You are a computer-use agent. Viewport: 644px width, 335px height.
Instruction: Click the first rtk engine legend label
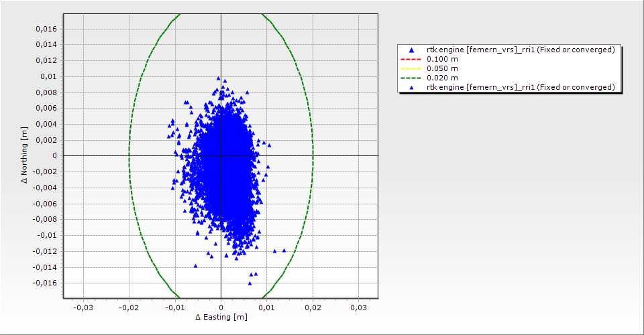[521, 50]
